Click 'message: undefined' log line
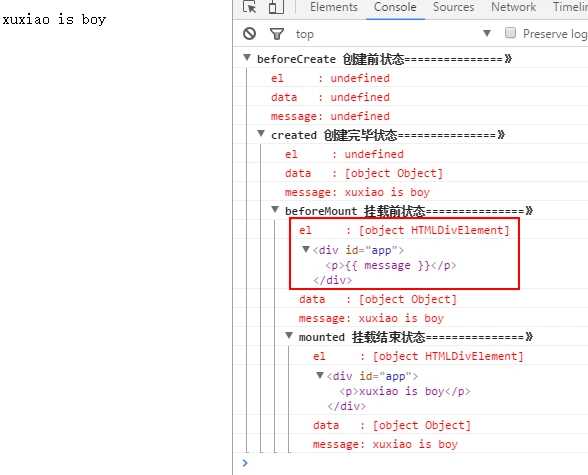This screenshot has width=588, height=475. tap(330, 116)
